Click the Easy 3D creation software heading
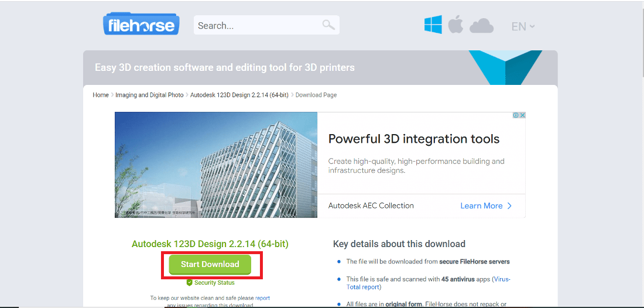 (x=225, y=67)
